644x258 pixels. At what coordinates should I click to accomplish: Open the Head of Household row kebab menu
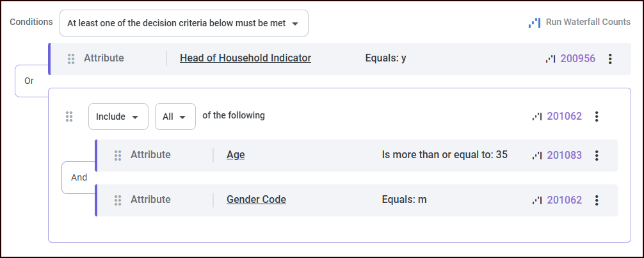pyautogui.click(x=610, y=59)
